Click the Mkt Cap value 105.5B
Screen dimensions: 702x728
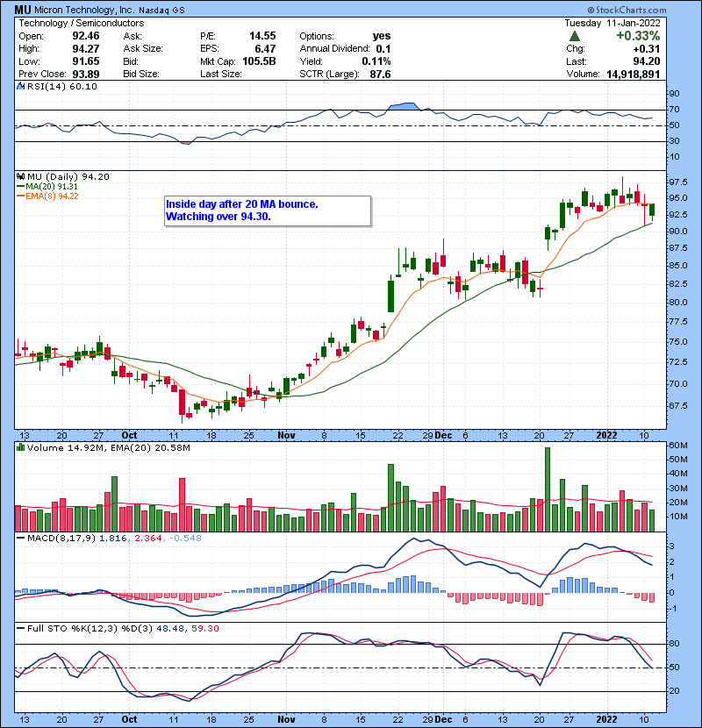(259, 61)
